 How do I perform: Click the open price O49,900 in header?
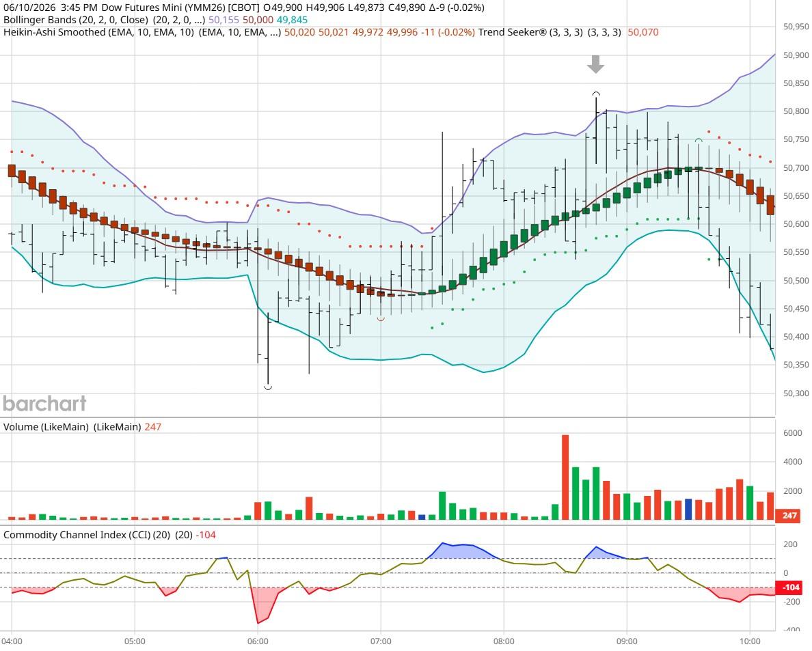(283, 8)
